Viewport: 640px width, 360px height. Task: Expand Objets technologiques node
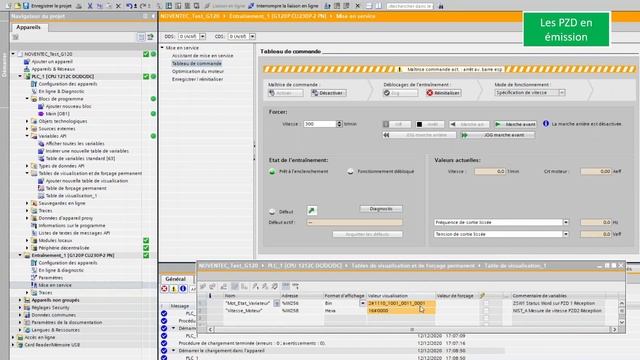click(x=27, y=121)
